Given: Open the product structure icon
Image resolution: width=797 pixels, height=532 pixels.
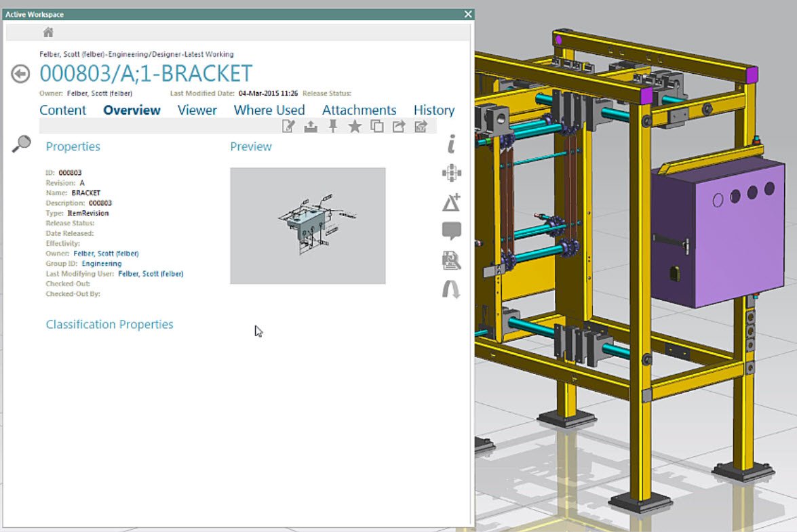Looking at the screenshot, I should click(451, 173).
